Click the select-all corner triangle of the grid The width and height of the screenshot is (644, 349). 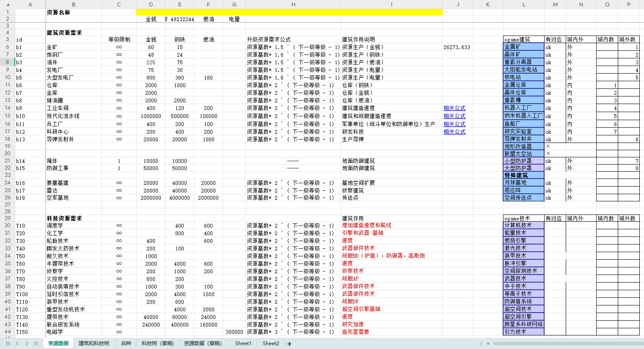pos(8,5)
